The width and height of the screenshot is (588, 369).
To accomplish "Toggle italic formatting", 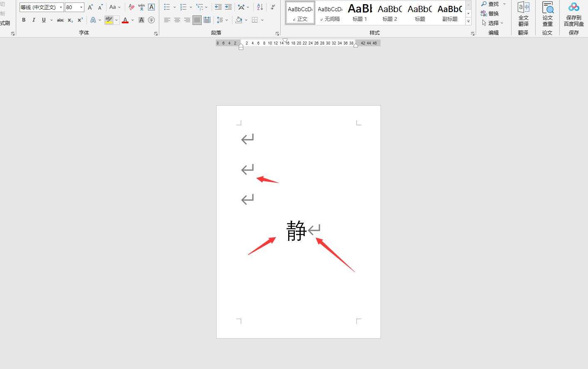I will click(34, 20).
